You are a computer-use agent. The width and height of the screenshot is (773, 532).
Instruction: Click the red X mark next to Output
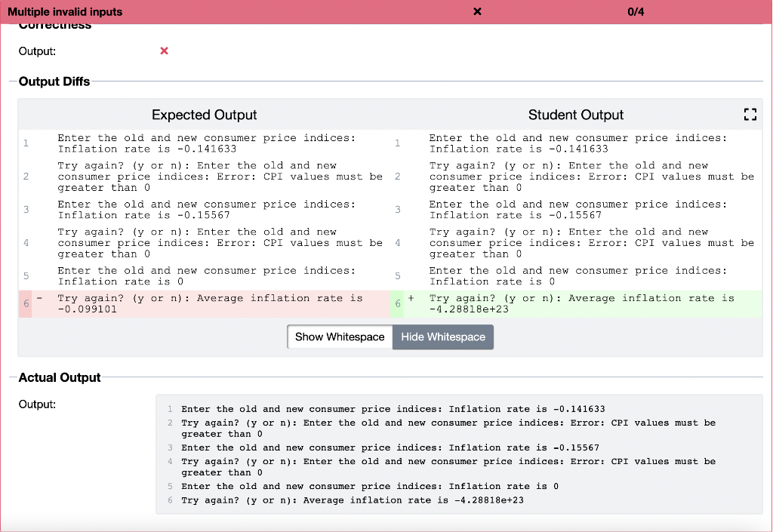[x=164, y=51]
